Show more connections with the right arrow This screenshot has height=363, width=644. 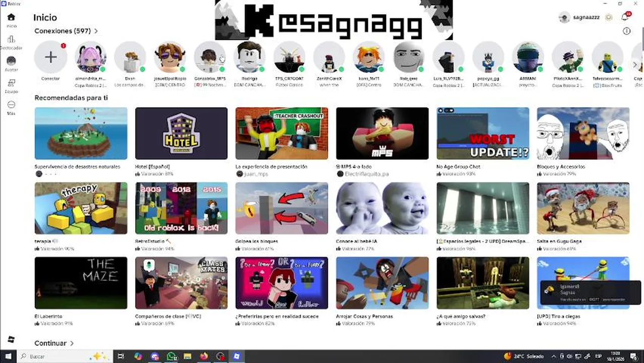coord(635,65)
